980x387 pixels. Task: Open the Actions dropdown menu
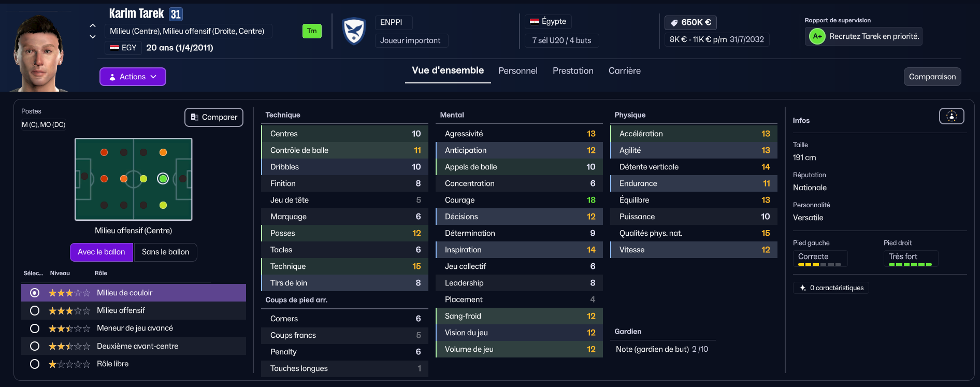(133, 77)
